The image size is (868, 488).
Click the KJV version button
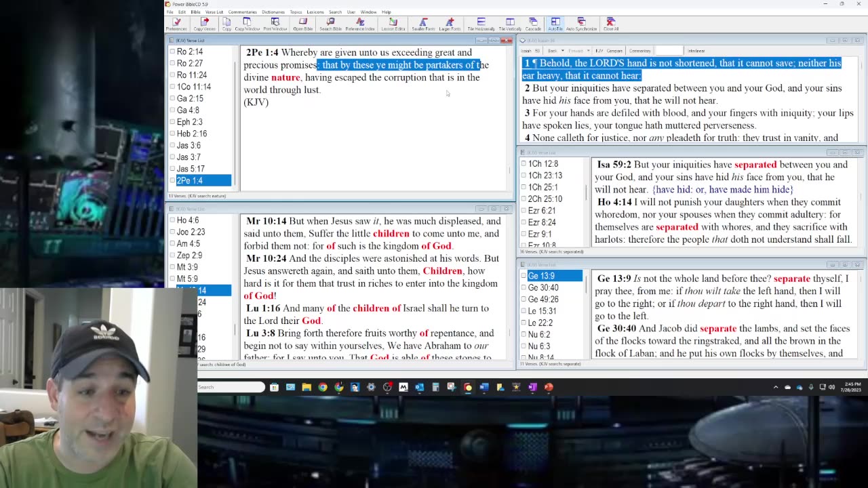pyautogui.click(x=599, y=51)
